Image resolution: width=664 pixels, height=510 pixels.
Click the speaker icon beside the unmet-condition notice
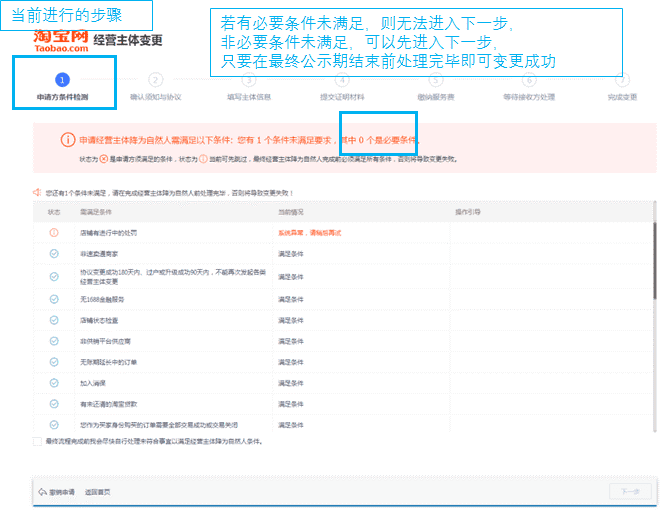38,192
